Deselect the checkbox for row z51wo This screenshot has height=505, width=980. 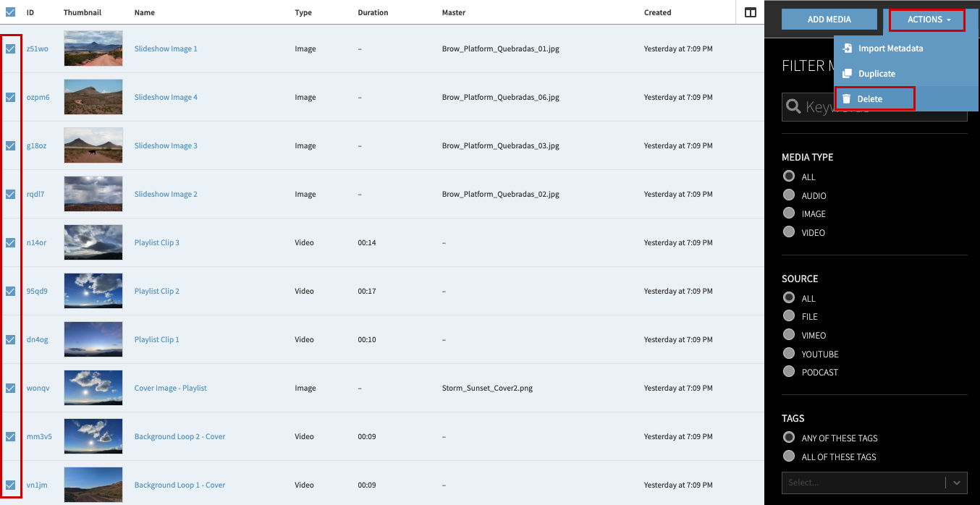[11, 48]
